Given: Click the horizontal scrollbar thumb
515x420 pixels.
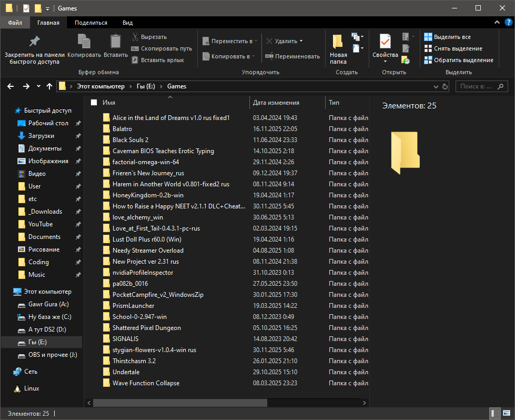Looking at the screenshot, I should tap(180, 403).
